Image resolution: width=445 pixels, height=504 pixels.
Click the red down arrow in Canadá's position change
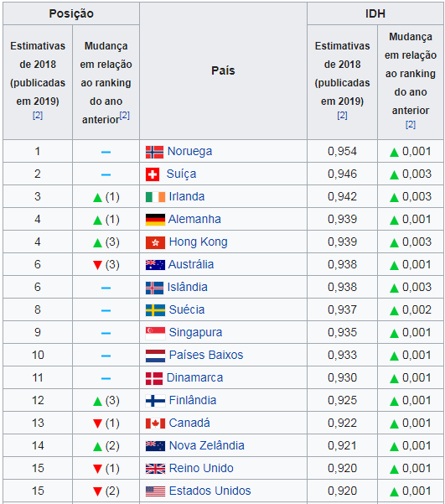(97, 423)
